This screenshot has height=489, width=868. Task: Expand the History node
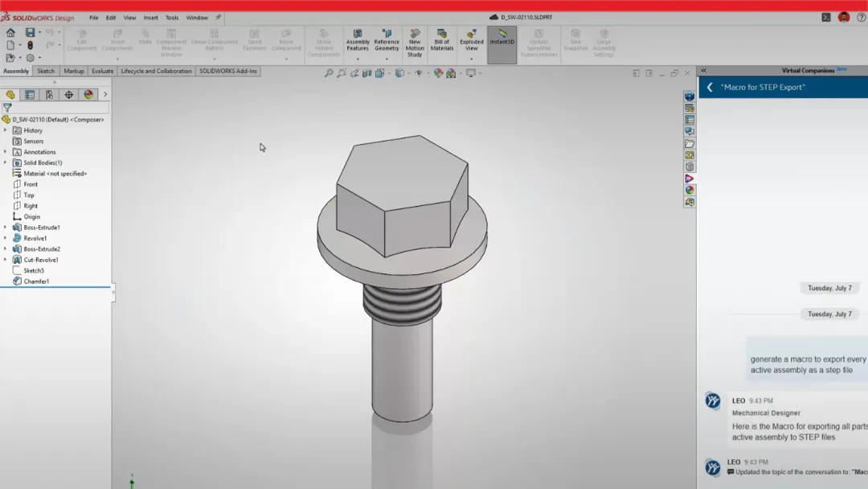tap(6, 130)
